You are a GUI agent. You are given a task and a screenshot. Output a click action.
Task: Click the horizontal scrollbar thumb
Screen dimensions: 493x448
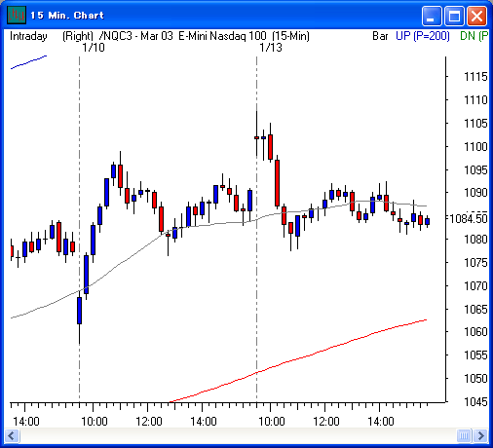tap(464, 435)
